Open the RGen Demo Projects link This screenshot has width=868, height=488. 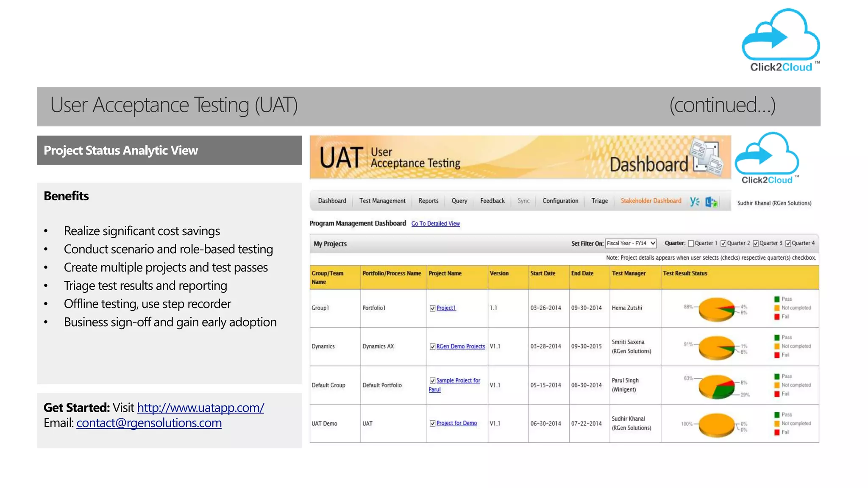point(461,347)
